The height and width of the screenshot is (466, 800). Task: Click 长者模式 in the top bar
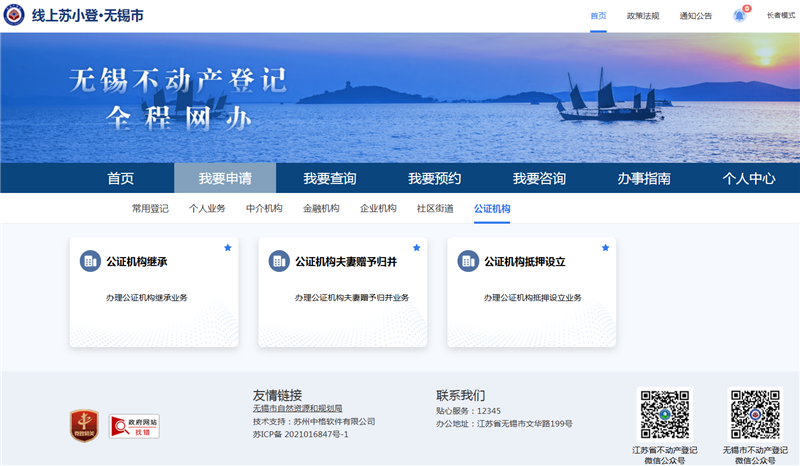(x=781, y=16)
